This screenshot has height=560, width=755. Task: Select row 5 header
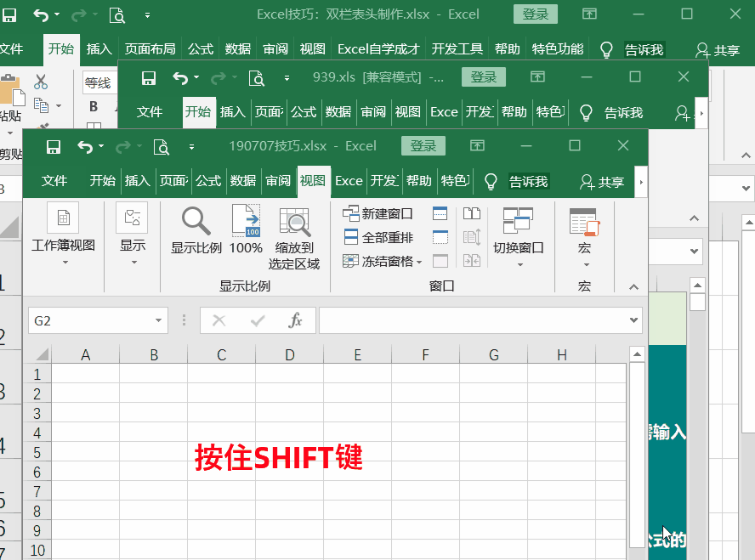37,452
